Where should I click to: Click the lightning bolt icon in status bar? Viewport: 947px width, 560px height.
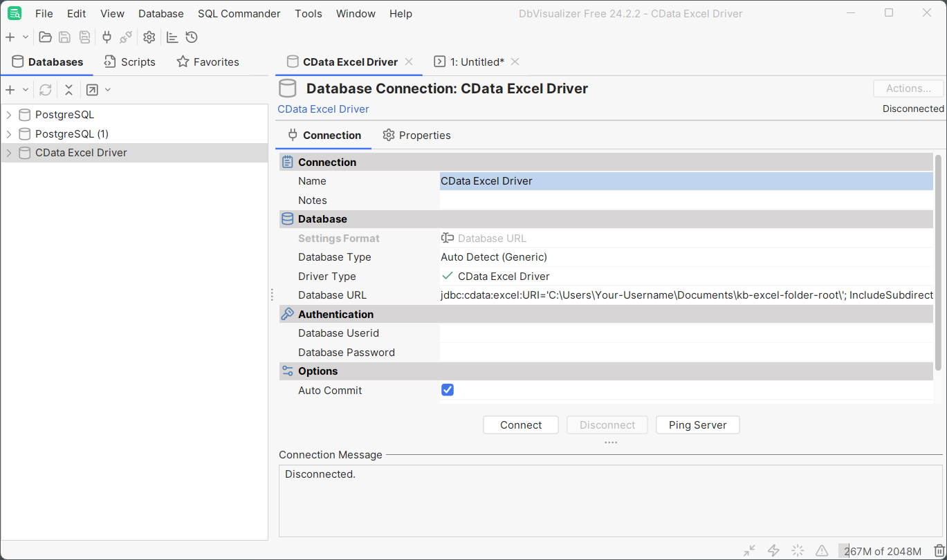click(774, 550)
